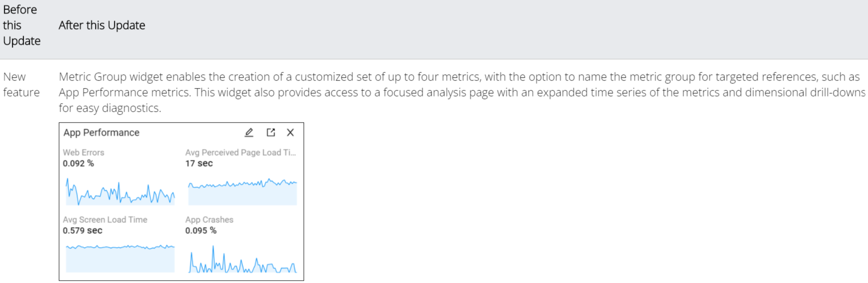Click the 0.579 sec value
Viewport: 868px width, 283px height.
click(83, 230)
